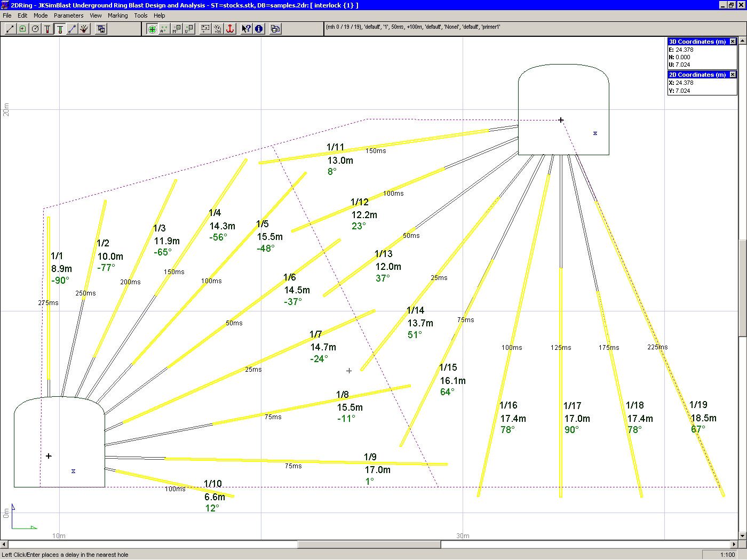Click the '250ms' delay label
Viewport: 747px width, 560px height.
tap(85, 293)
